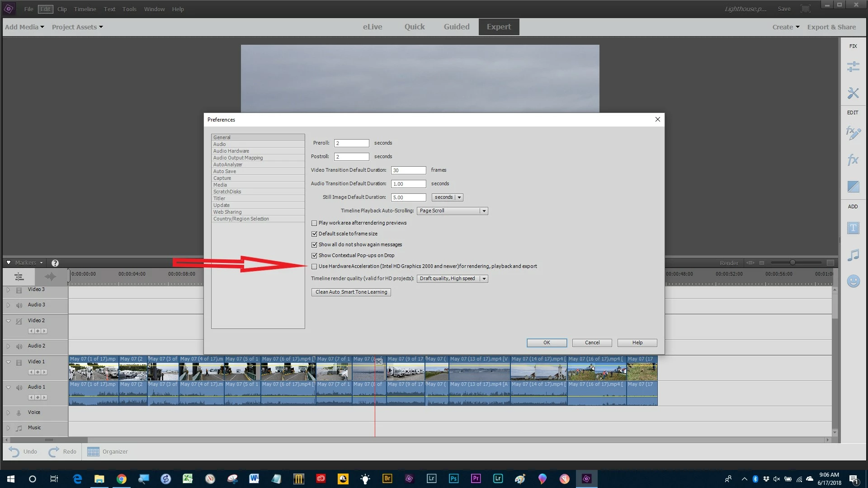Click Clean Auto Smart Tone Learning button
Screen dimensions: 868x488
[351, 292]
